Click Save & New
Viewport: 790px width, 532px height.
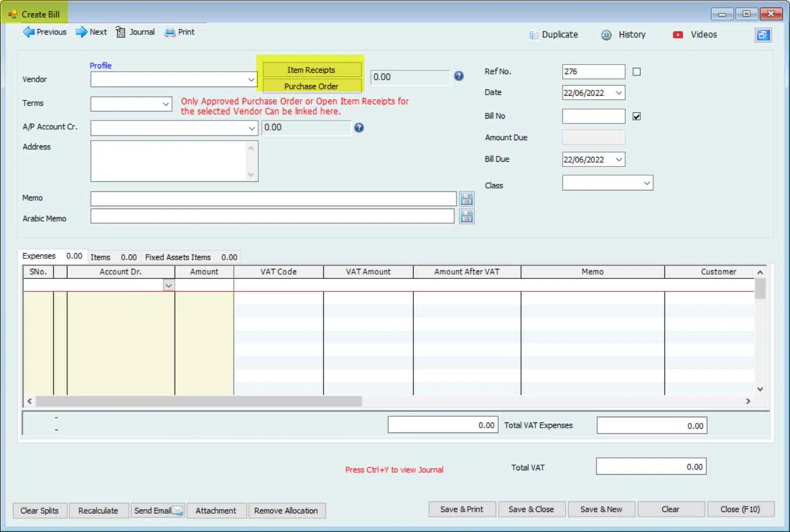601,509
